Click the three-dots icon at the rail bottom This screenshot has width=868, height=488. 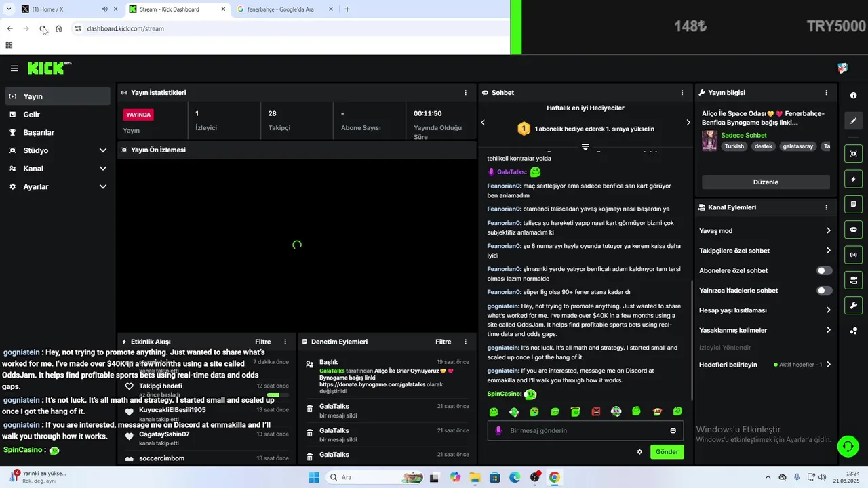[853, 331]
